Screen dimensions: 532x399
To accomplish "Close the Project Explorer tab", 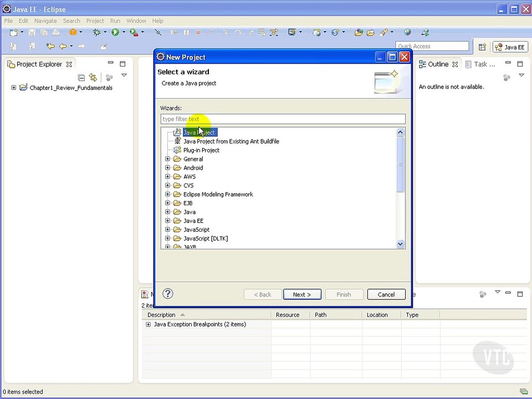I will point(69,64).
